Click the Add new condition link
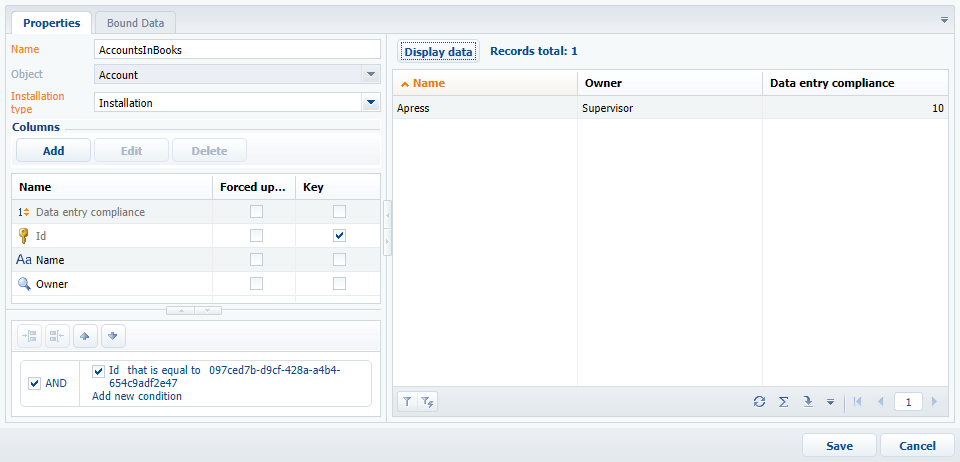Screen dimensions: 960x462 point(137,396)
